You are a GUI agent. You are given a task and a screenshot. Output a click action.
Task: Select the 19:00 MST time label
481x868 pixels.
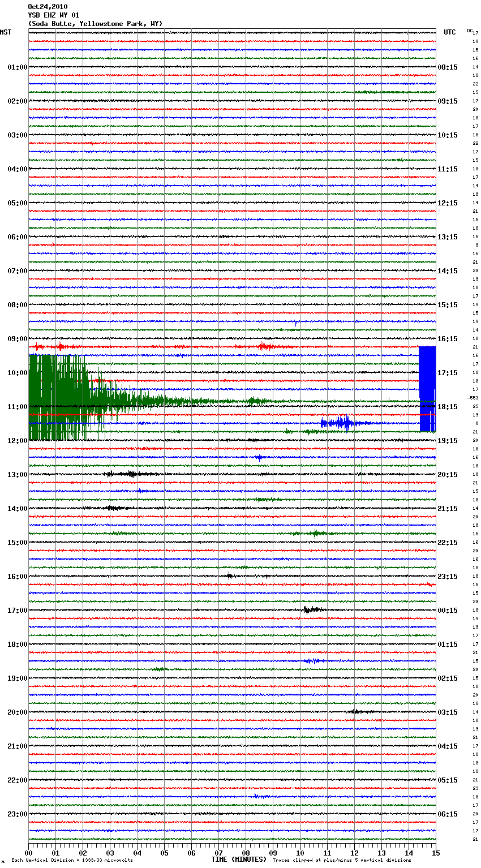(18, 678)
